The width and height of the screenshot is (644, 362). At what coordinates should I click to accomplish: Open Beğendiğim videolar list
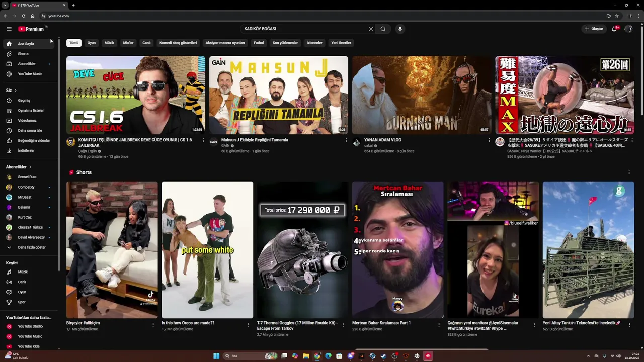click(x=29, y=140)
